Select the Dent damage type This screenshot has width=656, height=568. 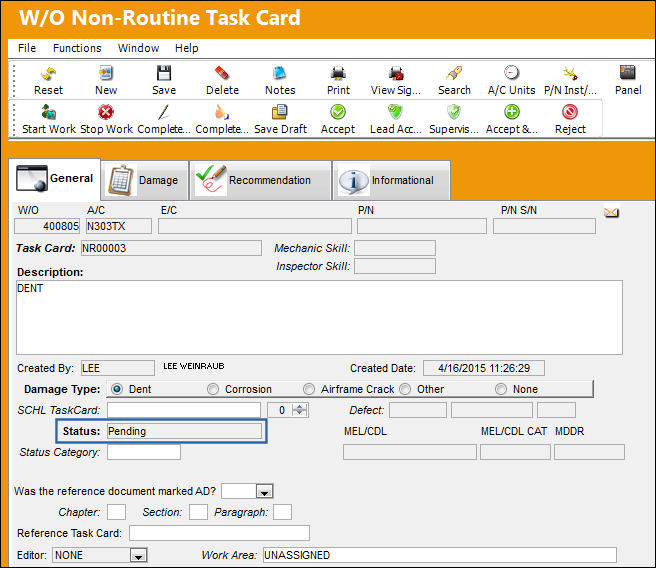click(117, 389)
